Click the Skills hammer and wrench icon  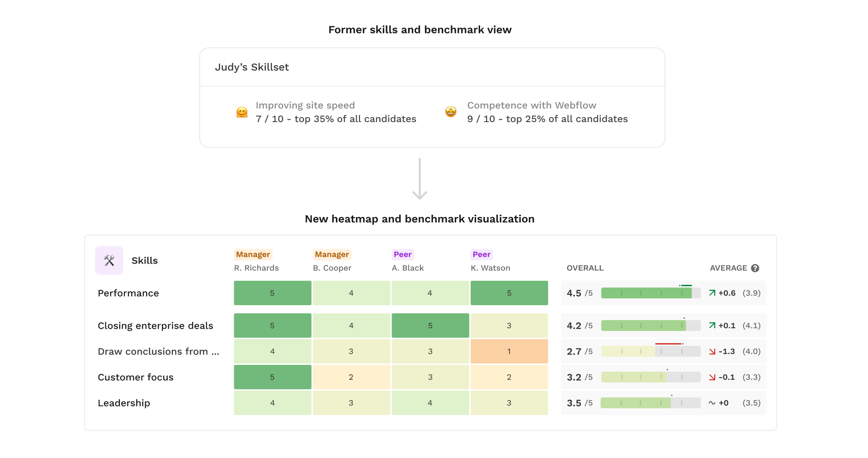tap(109, 260)
